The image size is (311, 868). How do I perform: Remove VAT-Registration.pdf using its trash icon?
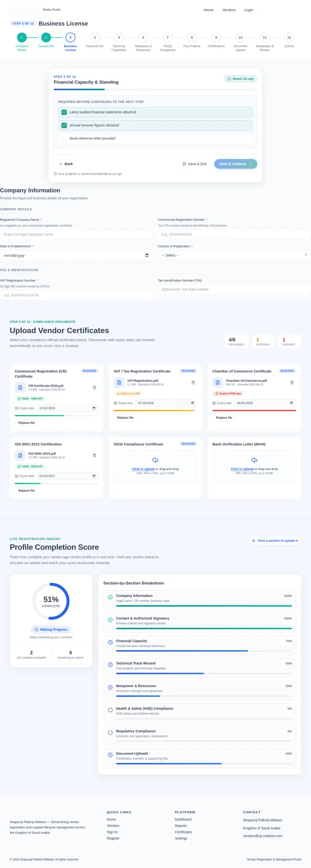[193, 383]
